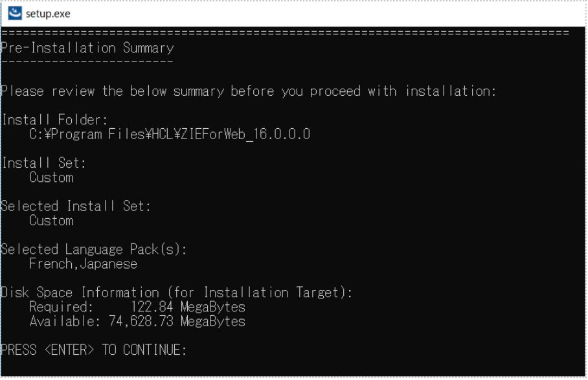Click the word Required in disk space section

(58, 307)
